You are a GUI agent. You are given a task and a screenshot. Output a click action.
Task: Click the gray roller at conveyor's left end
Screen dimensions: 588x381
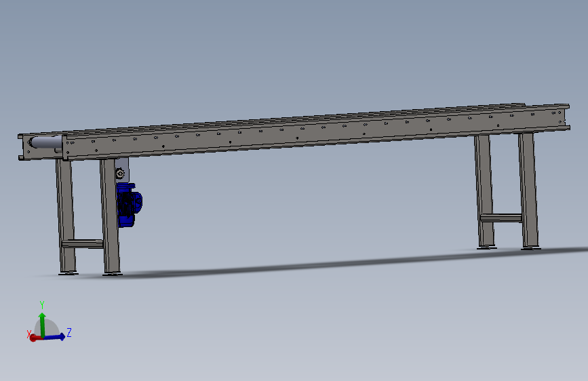point(45,142)
